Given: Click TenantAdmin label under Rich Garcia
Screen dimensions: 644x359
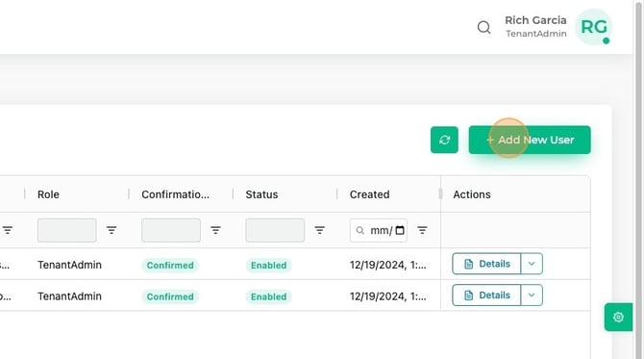Looking at the screenshot, I should [x=536, y=34].
